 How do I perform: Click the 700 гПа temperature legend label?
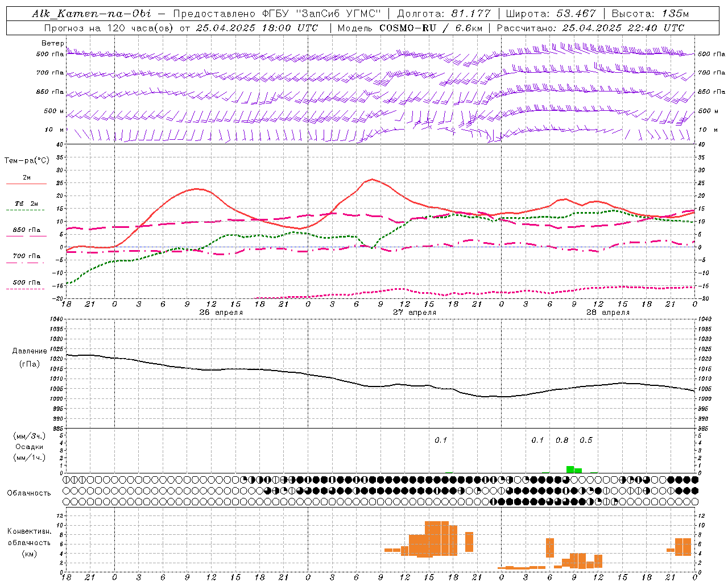tap(27, 256)
